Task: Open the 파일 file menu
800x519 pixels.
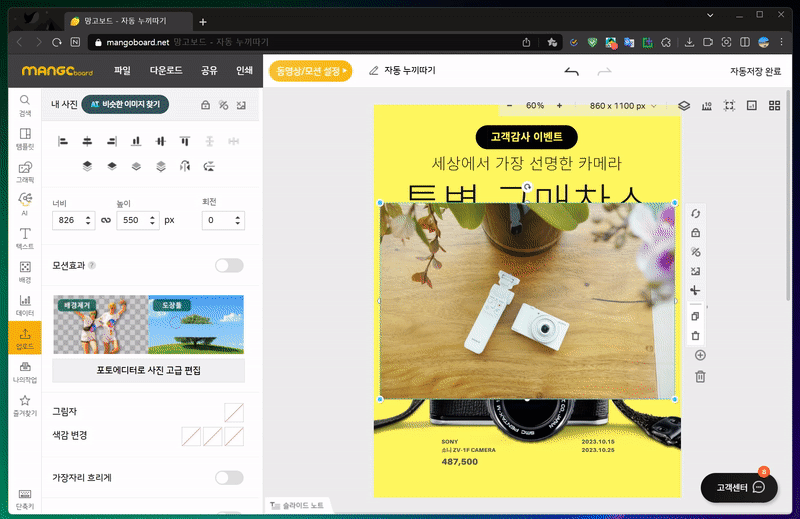Action: coord(122,70)
